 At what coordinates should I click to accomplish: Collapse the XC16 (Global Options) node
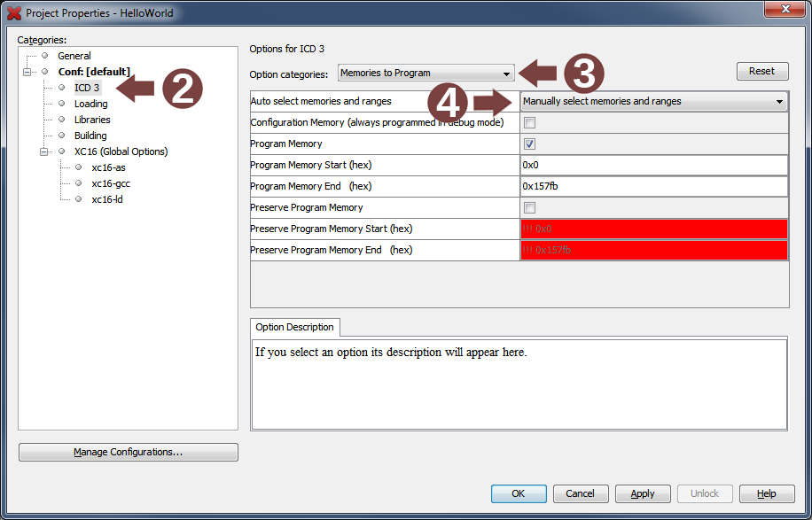44,151
